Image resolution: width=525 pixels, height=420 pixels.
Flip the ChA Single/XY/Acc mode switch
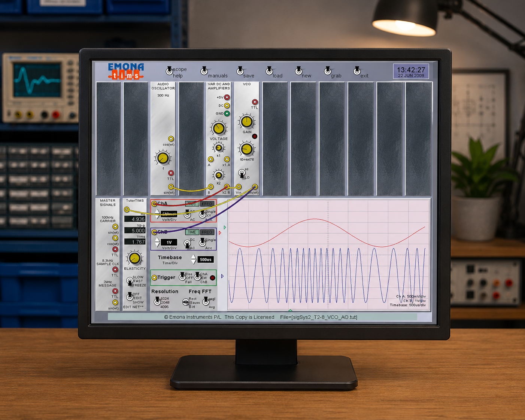[x=203, y=214]
